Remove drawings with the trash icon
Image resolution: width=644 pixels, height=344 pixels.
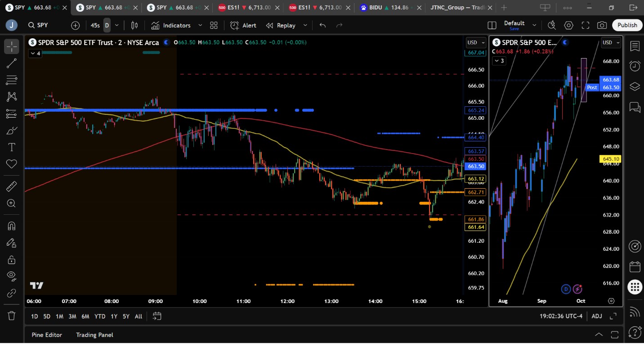12,315
